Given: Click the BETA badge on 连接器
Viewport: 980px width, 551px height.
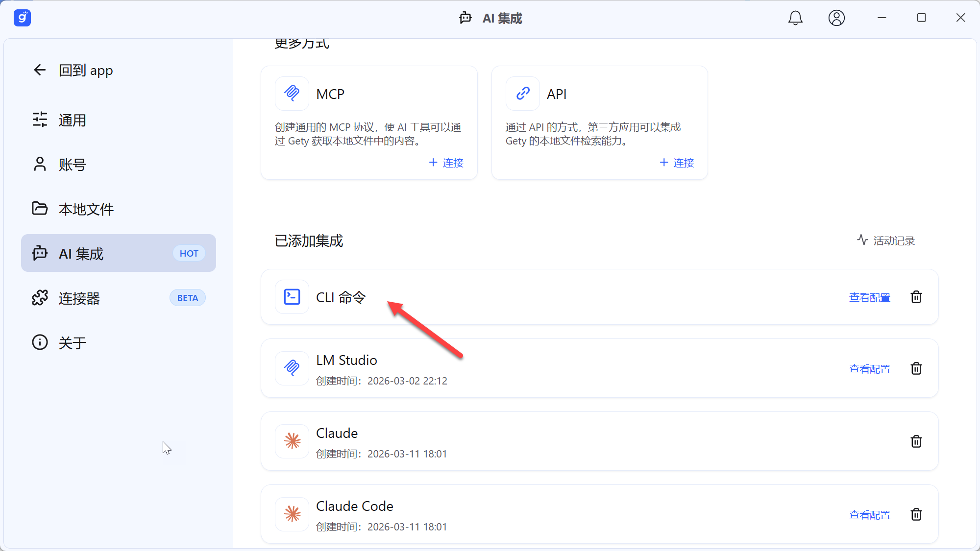Looking at the screenshot, I should [188, 298].
